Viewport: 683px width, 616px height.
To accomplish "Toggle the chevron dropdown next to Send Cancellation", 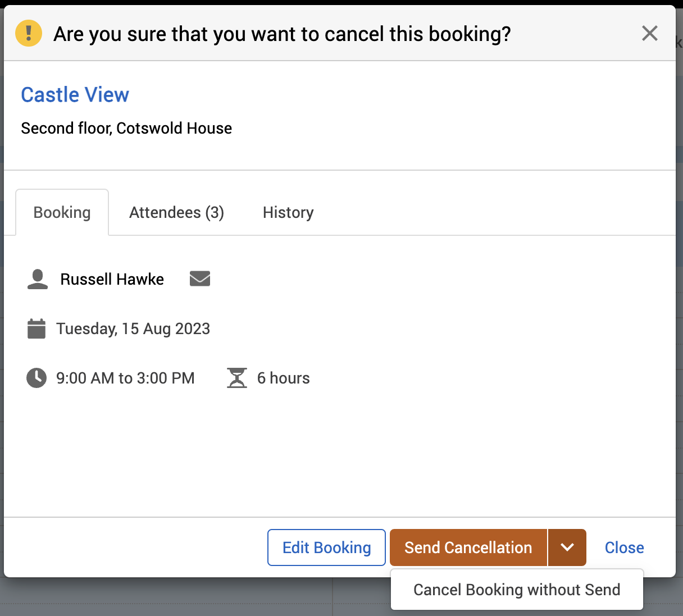I will click(x=567, y=547).
